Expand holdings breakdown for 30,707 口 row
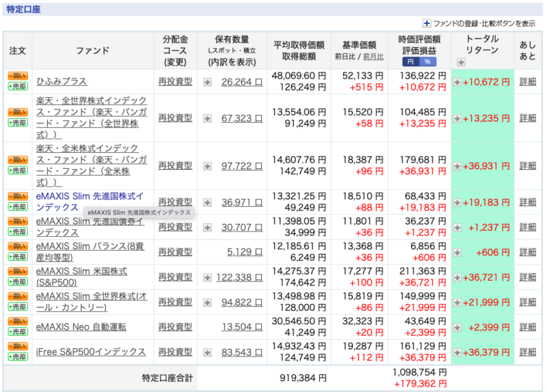547x392 pixels. point(208,227)
